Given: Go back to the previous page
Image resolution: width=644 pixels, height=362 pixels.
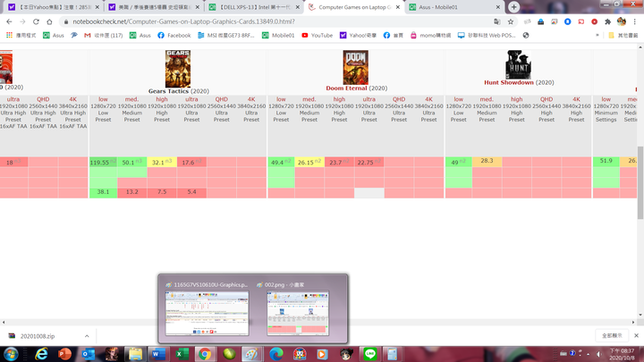Looking at the screenshot, I should point(9,21).
